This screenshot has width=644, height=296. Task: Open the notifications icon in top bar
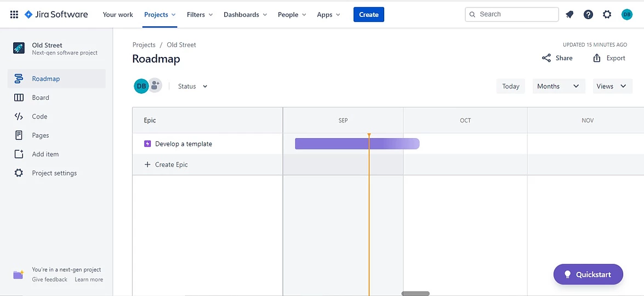tap(569, 15)
